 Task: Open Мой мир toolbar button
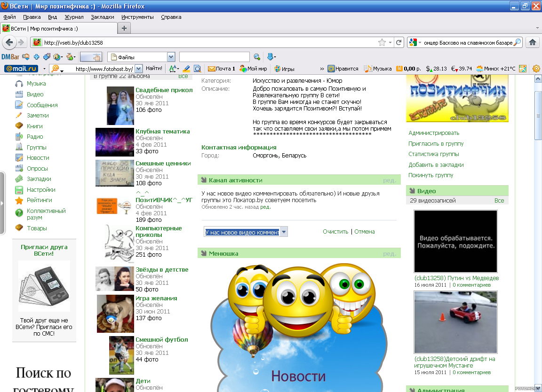[x=254, y=68]
